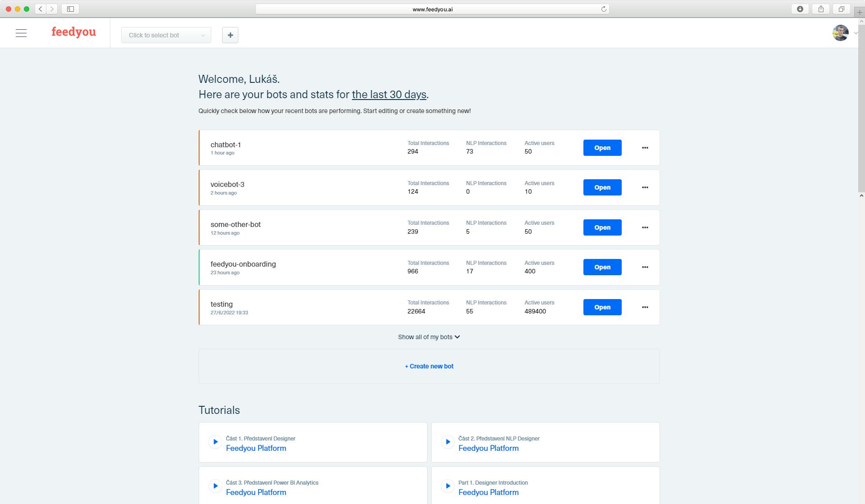Open the testing bot
The image size is (865, 504).
[x=602, y=307]
